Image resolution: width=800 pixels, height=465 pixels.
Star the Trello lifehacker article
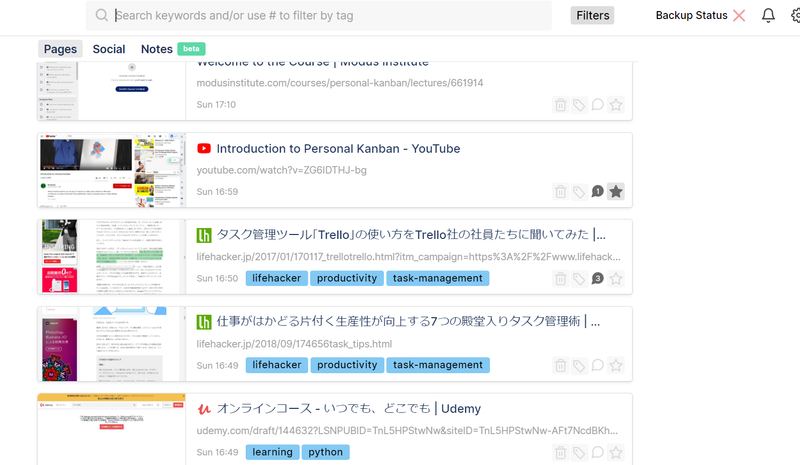pos(616,278)
